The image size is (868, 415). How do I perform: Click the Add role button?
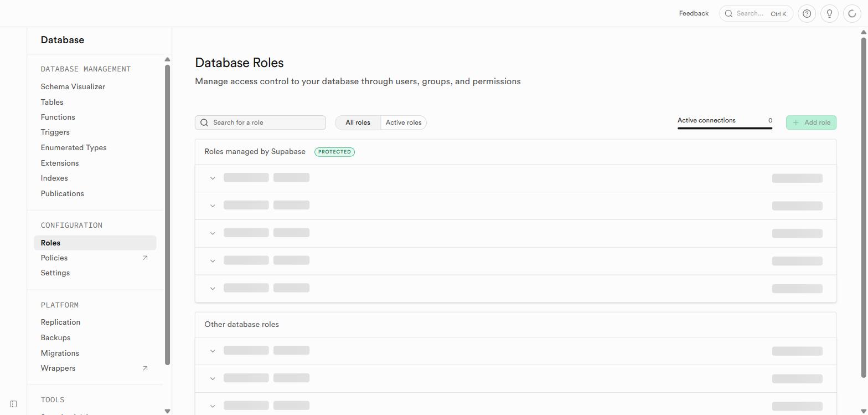811,122
